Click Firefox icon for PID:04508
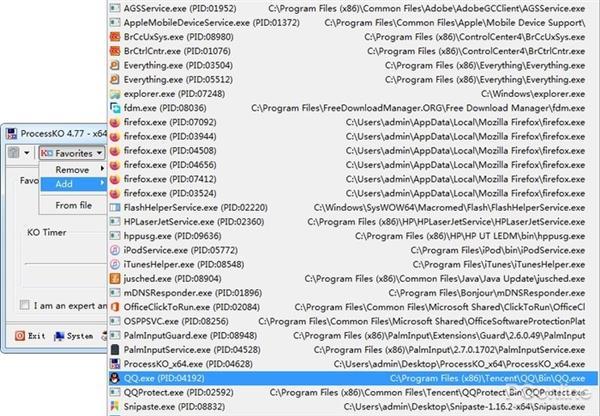The image size is (600, 416). pos(115,151)
